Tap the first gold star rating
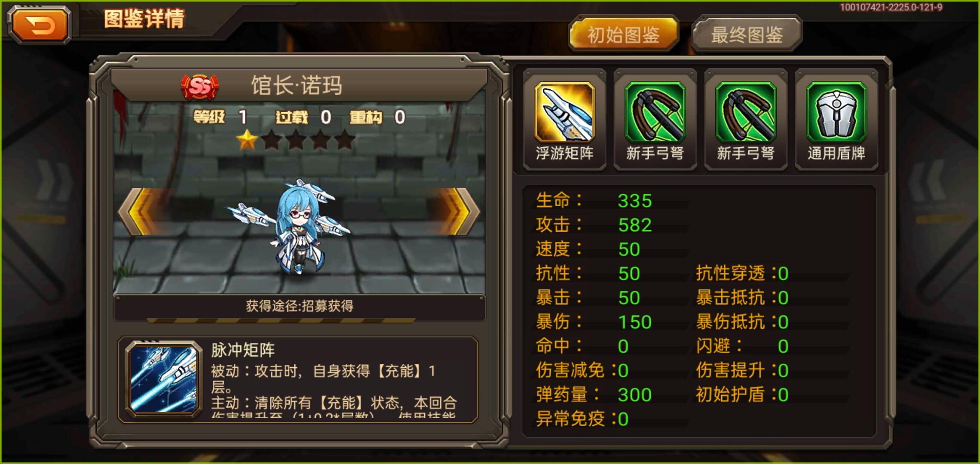980x464 pixels. [247, 140]
